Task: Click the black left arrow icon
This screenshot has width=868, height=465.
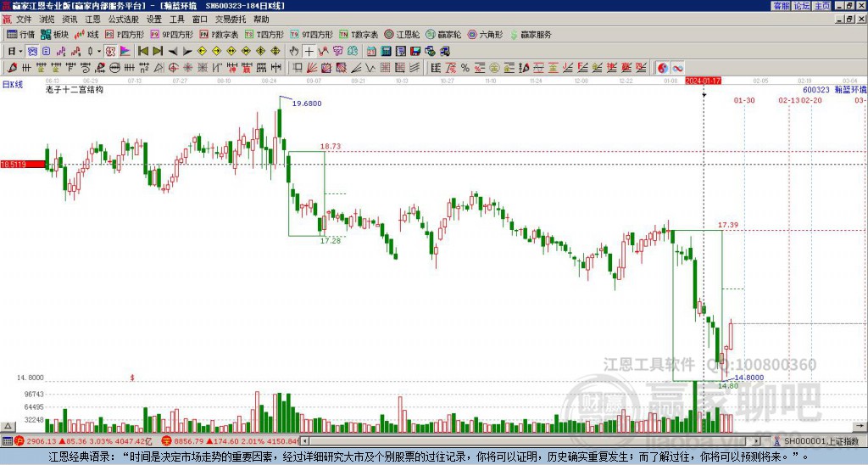Action: [173, 52]
